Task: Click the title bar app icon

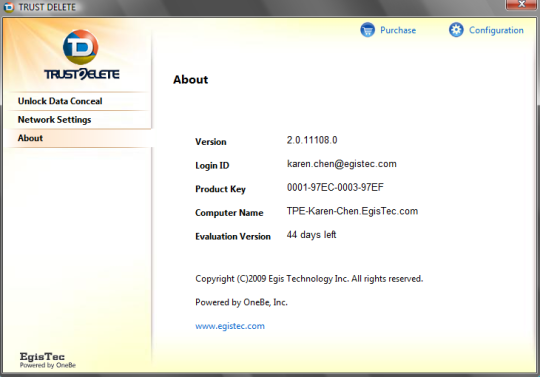Action: point(9,7)
